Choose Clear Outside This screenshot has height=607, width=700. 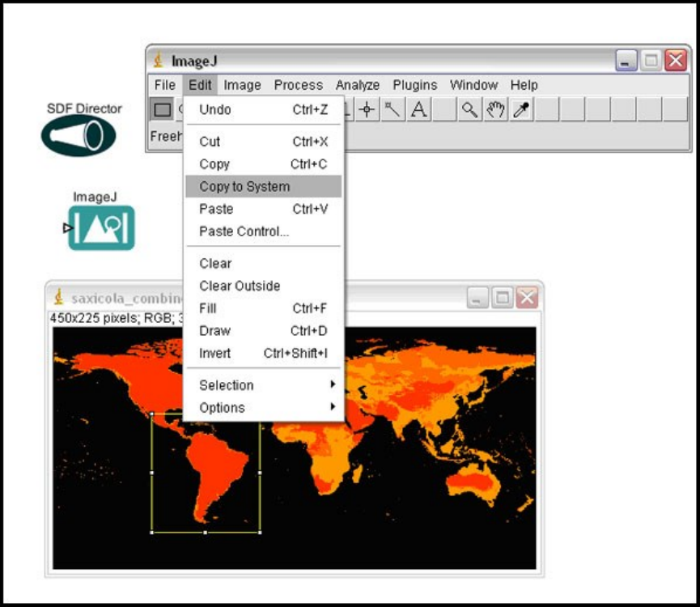click(263, 286)
